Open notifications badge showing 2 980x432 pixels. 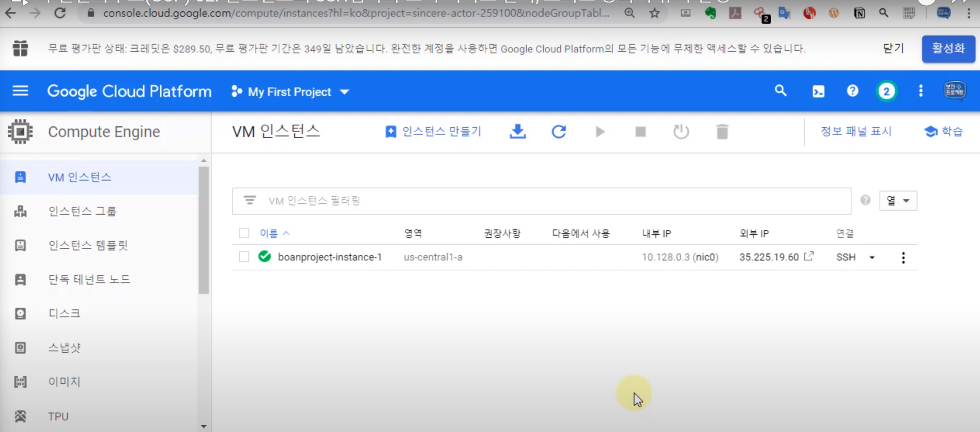tap(886, 92)
